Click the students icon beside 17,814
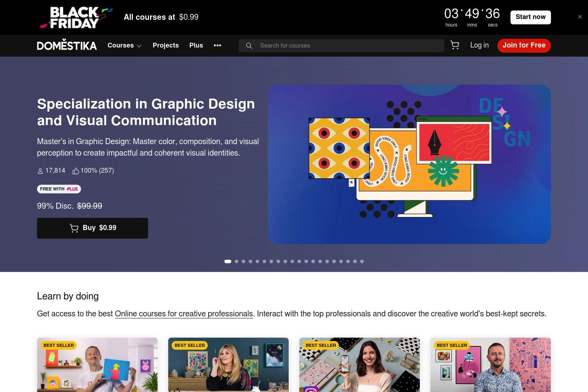The height and width of the screenshot is (392, 588). [x=40, y=171]
